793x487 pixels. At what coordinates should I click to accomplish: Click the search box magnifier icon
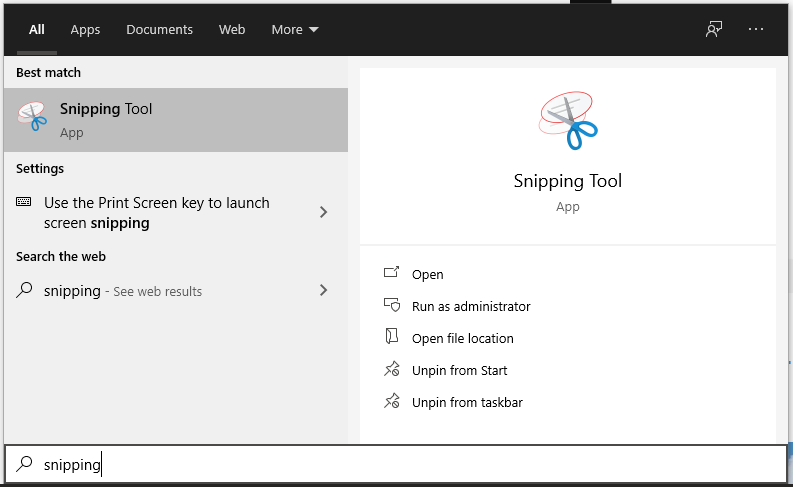24,463
